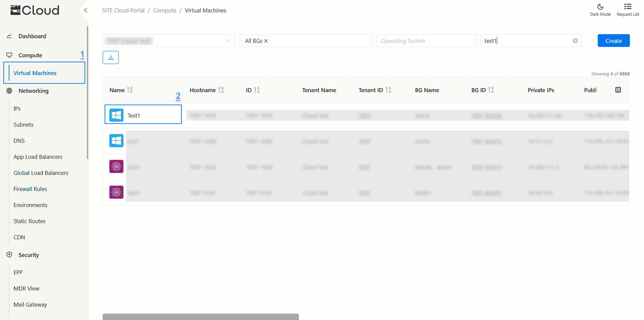Open the Operating System dropdown
644x320 pixels.
point(426,41)
